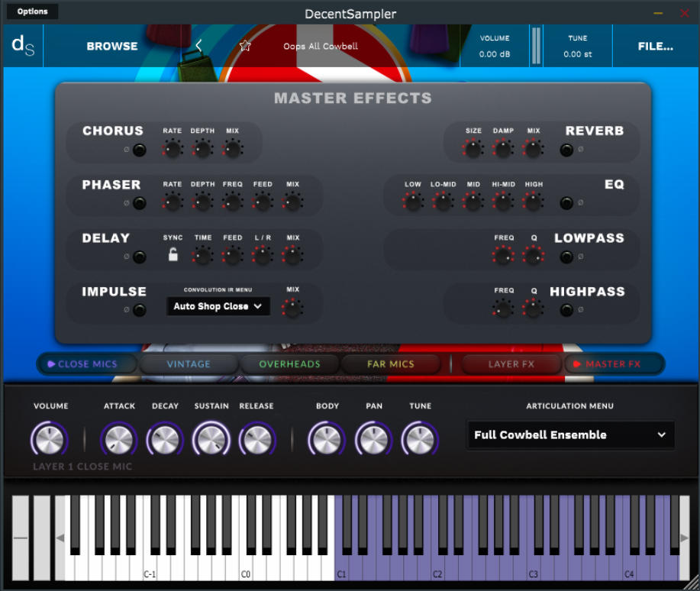The height and width of the screenshot is (591, 700).
Task: Click the star icon to favorite the preset
Action: [244, 46]
